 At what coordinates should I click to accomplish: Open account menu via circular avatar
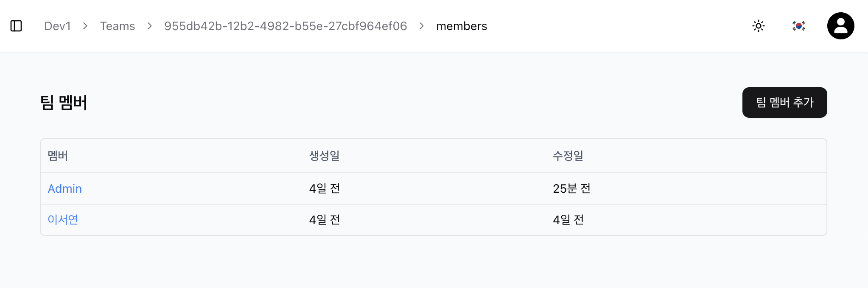840,26
